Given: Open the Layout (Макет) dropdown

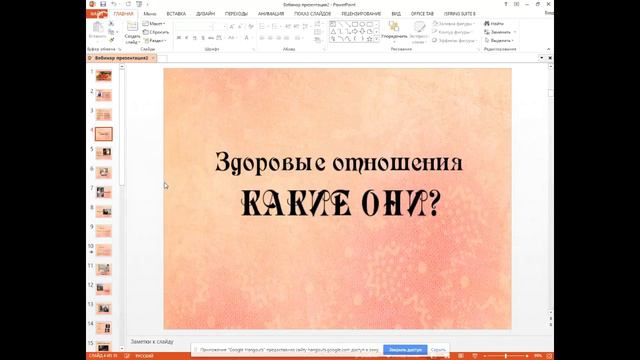Looking at the screenshot, I should click(154, 24).
